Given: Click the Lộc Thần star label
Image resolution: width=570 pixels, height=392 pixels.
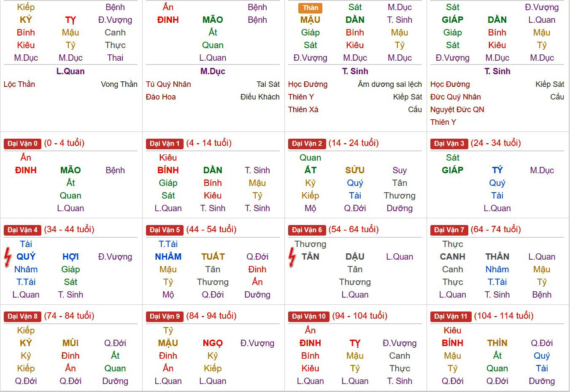Looking at the screenshot, I should (x=19, y=84).
